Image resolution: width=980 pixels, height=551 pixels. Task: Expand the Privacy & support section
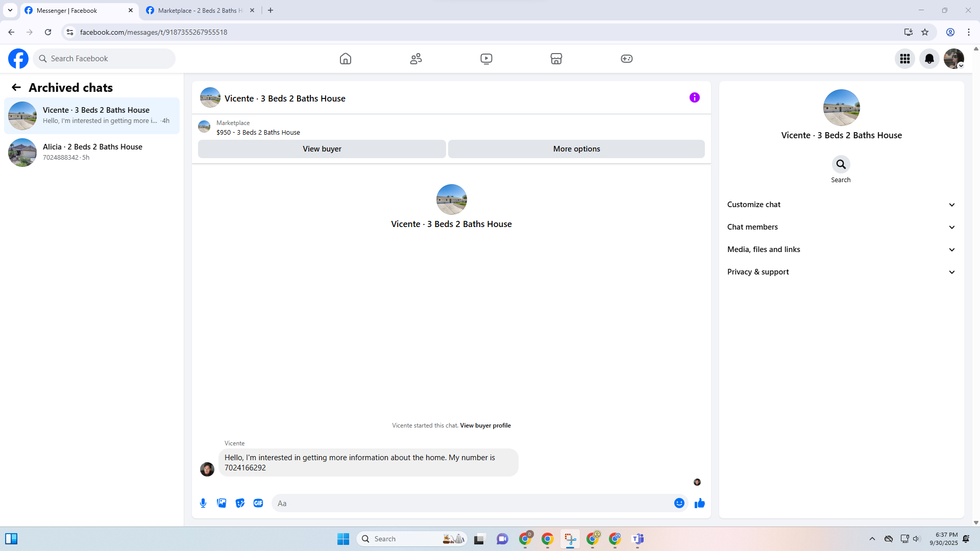[x=841, y=272]
